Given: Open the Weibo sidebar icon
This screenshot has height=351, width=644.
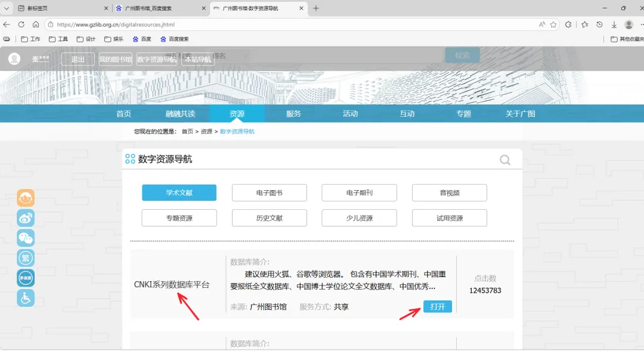Looking at the screenshot, I should pos(26,218).
